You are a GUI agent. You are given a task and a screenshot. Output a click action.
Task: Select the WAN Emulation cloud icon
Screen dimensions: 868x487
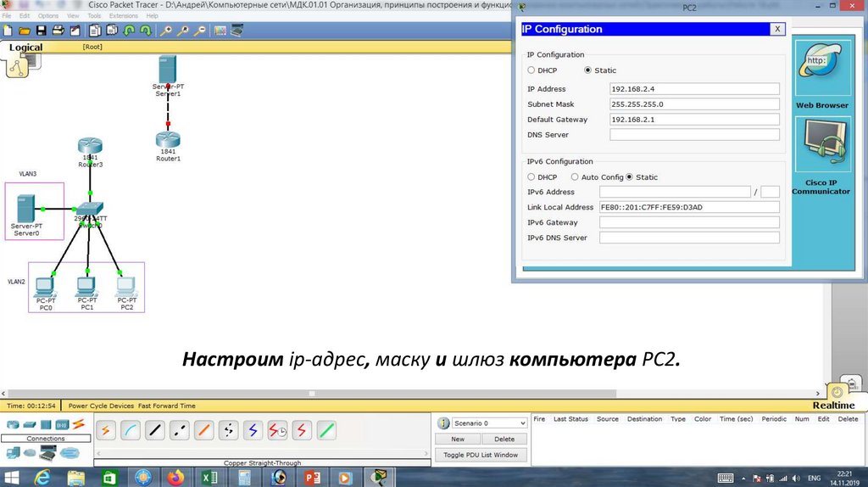coord(30,454)
